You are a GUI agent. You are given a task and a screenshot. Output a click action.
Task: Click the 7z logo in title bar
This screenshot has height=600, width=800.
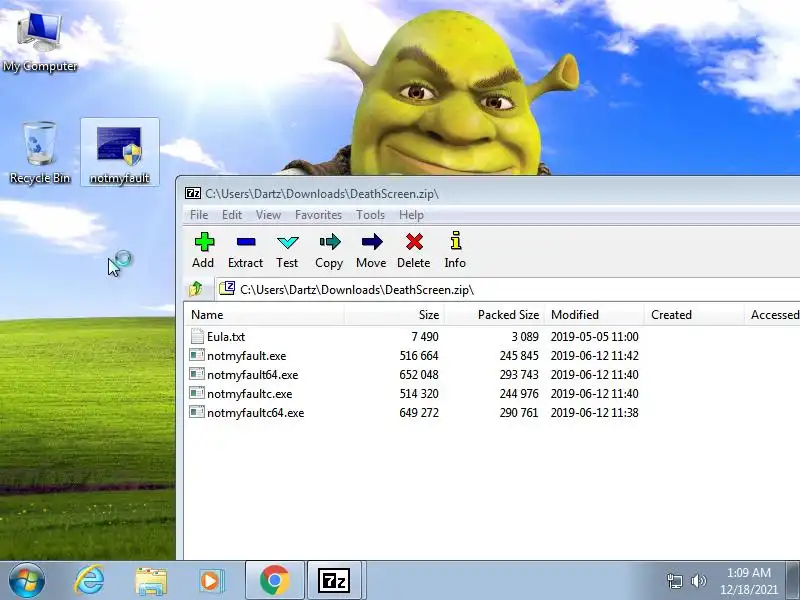(x=193, y=193)
